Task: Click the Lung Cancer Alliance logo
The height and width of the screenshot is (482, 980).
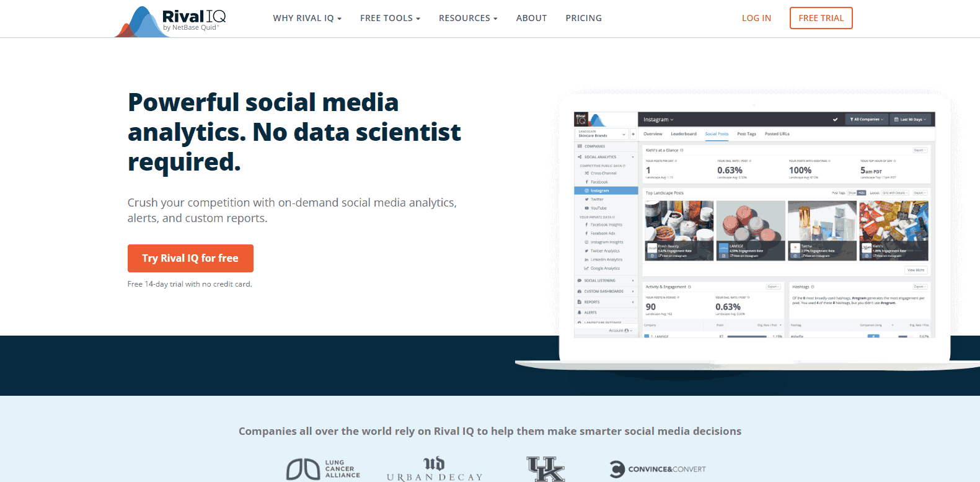Action: pyautogui.click(x=323, y=469)
